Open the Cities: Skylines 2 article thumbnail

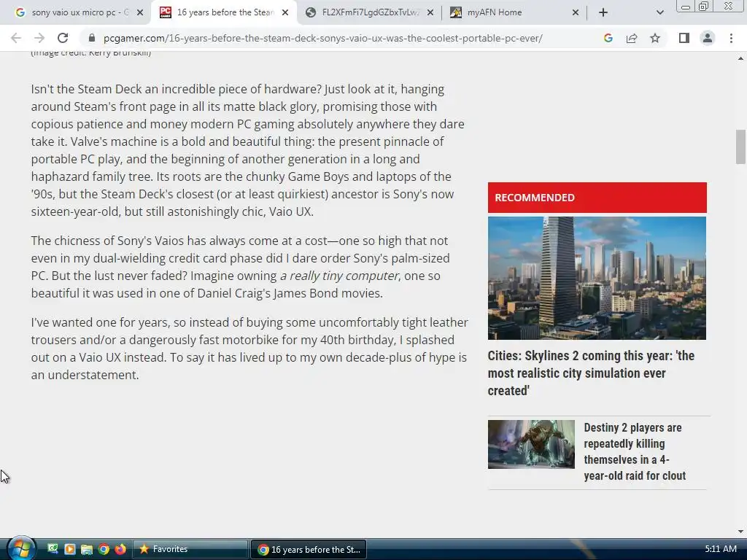597,278
